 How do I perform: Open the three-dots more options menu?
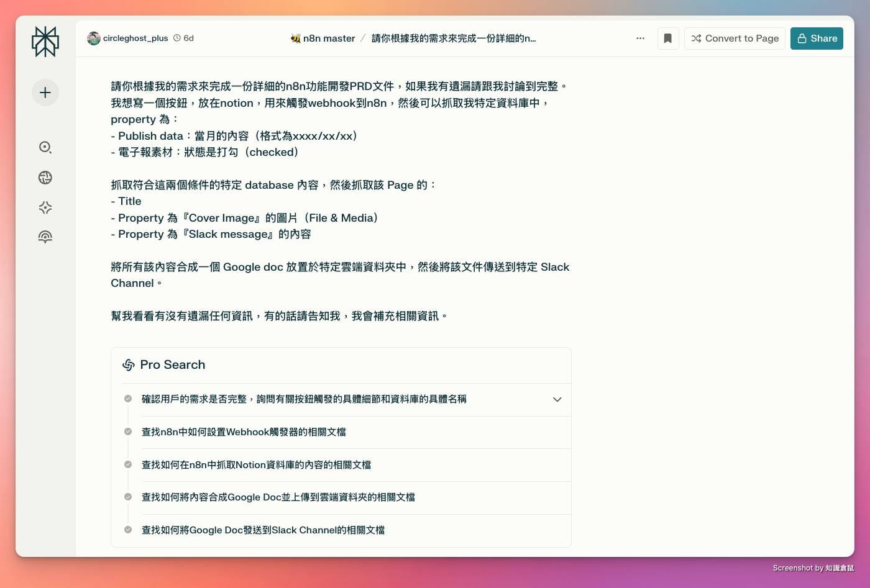(x=641, y=38)
